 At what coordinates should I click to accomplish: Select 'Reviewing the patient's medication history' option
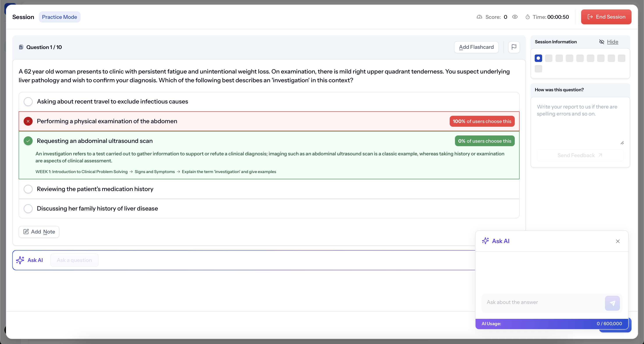pos(28,189)
